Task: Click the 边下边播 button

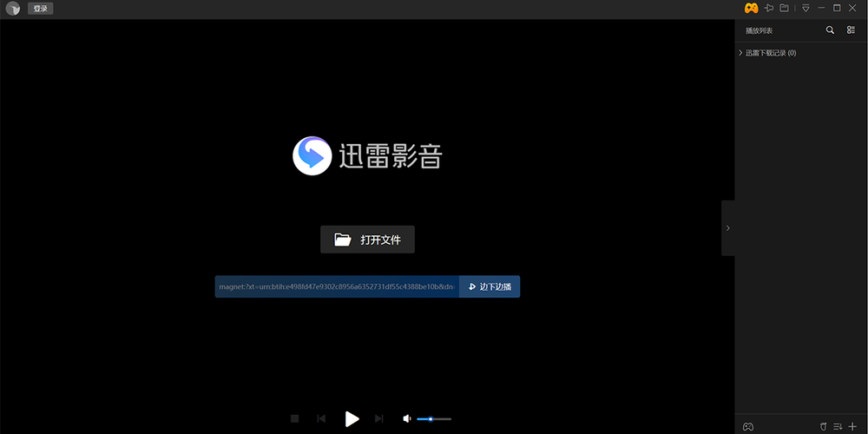Action: click(x=490, y=286)
